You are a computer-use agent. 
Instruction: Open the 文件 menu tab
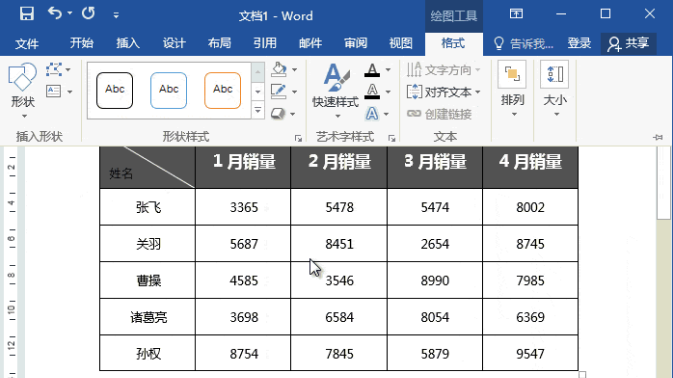point(27,43)
